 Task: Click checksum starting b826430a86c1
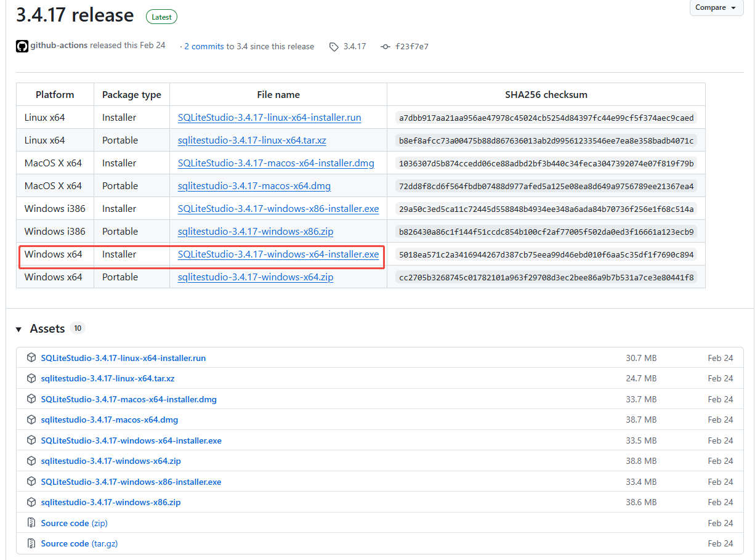546,232
